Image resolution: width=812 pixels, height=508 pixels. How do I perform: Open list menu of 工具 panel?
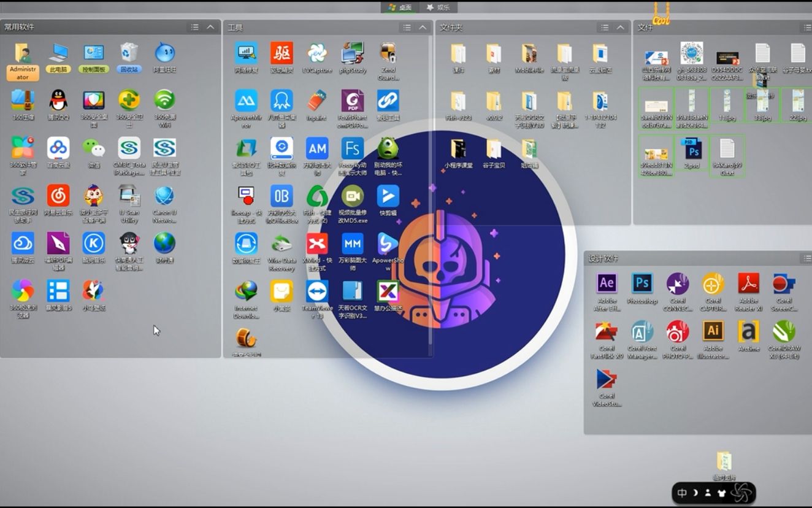click(x=407, y=27)
